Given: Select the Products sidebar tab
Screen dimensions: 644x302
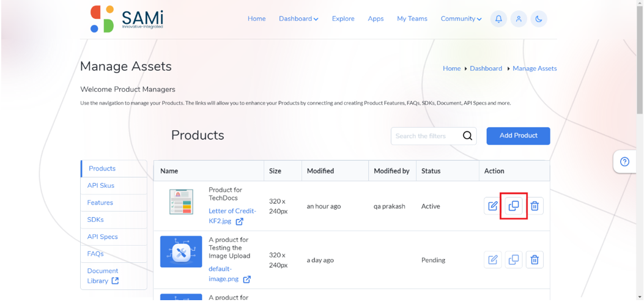Looking at the screenshot, I should coord(114,169).
